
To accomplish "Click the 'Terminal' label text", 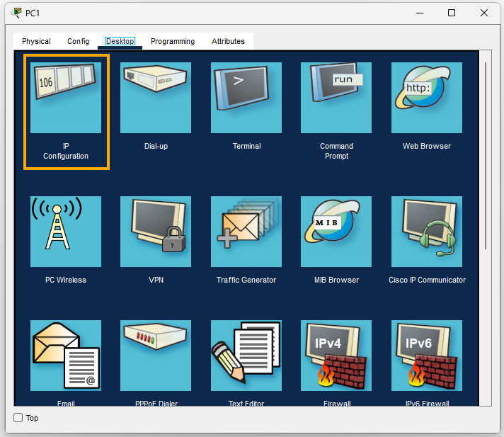I will (x=246, y=146).
